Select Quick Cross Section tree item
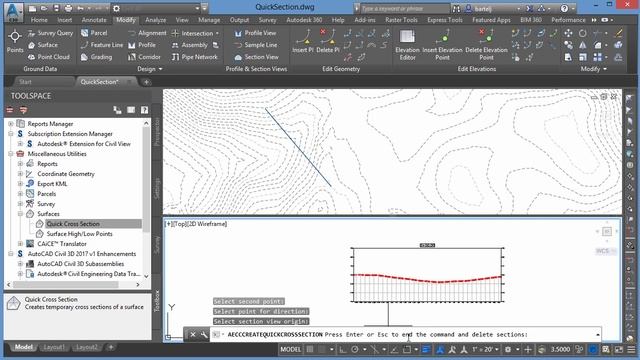 pyautogui.click(x=73, y=224)
